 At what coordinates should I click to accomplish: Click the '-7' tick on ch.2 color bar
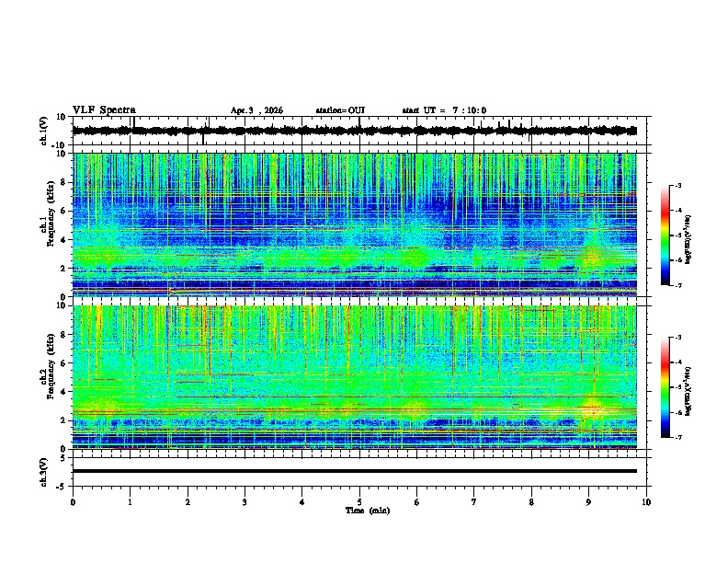click(x=678, y=437)
